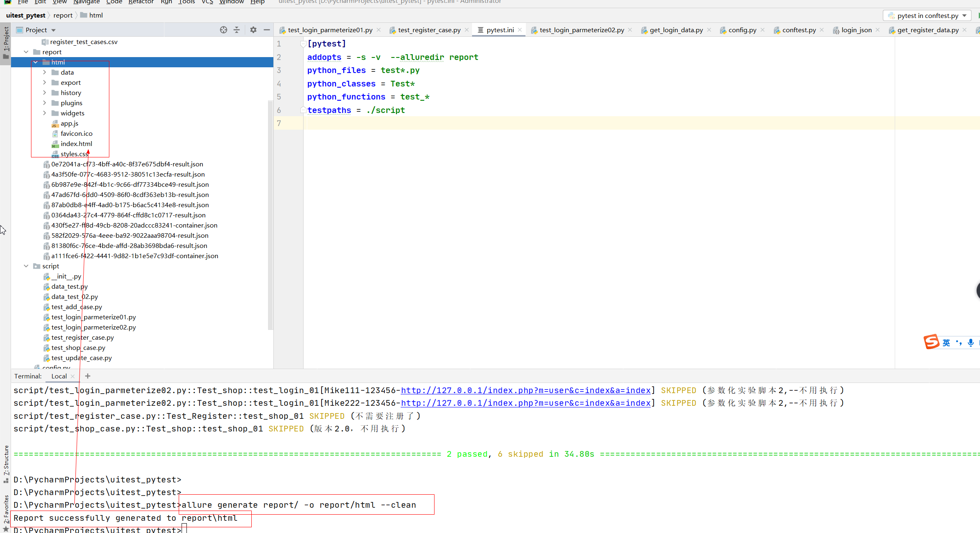Hide the Project panel with minimize icon
This screenshot has width=980, height=533.
point(267,30)
